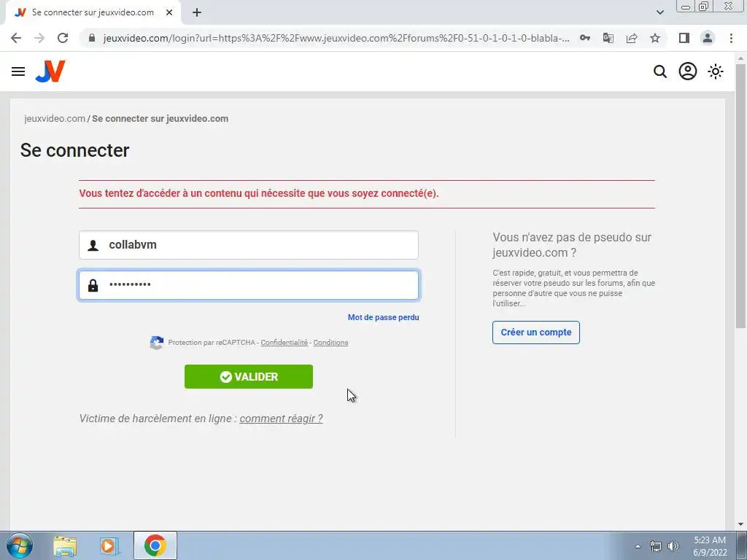The image size is (747, 560).
Task: Open the saved passwords key icon
Action: 584,38
